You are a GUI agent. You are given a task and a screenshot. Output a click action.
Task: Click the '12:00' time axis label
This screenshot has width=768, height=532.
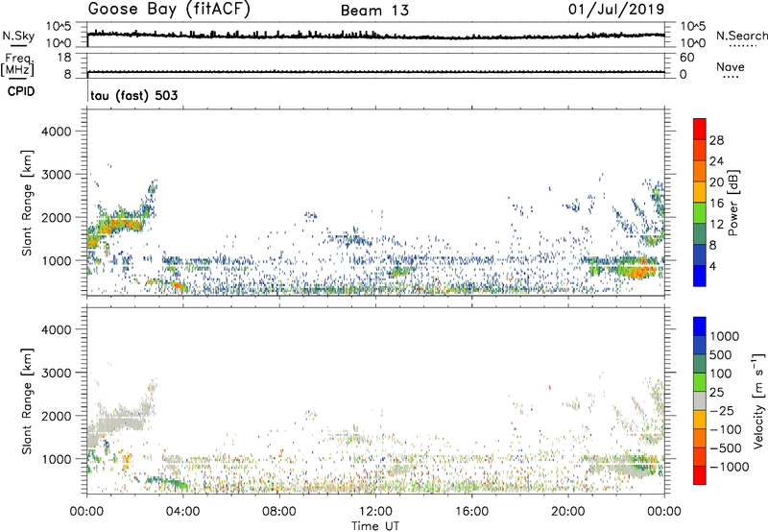point(375,512)
